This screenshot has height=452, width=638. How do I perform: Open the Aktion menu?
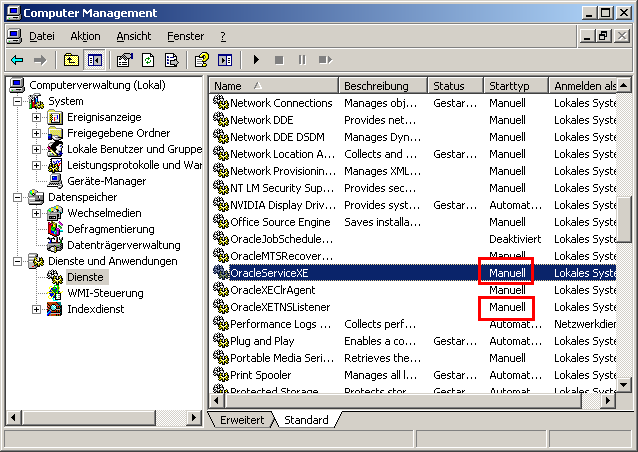click(x=85, y=36)
